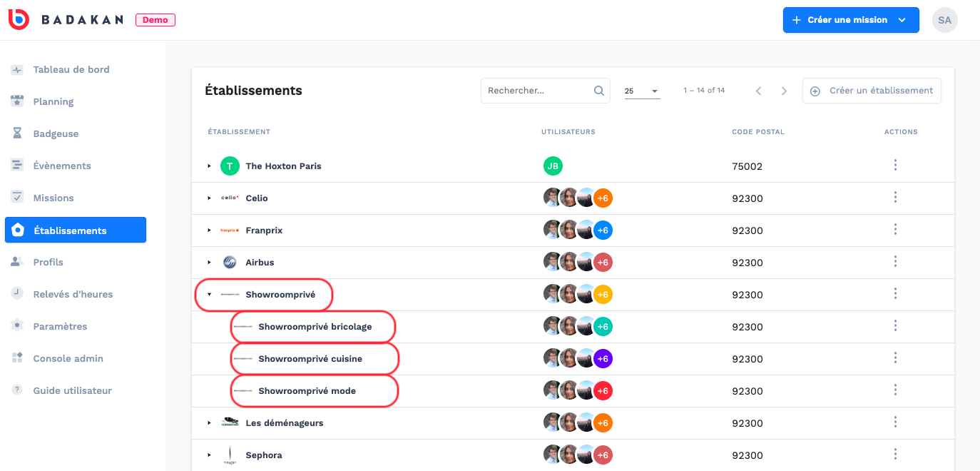The height and width of the screenshot is (471, 980).
Task: Click +6 badge on Les déménageurs row
Action: (x=603, y=423)
